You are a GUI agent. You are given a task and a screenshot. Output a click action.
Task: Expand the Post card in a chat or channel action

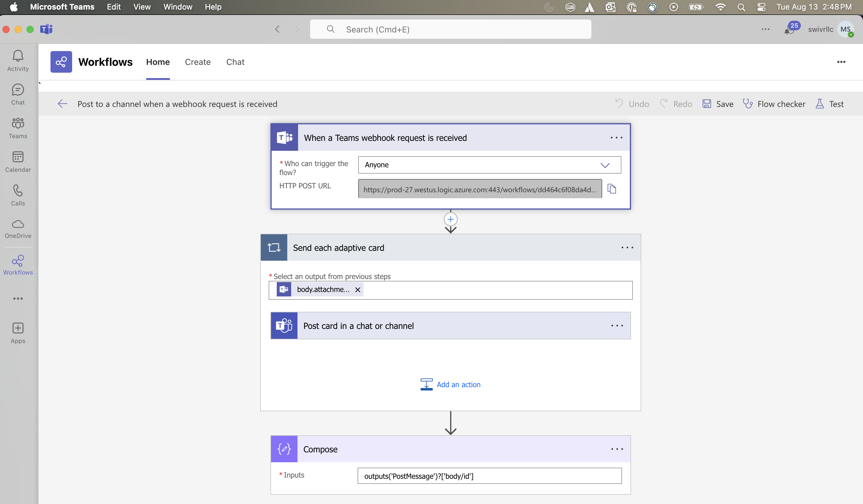coord(450,326)
